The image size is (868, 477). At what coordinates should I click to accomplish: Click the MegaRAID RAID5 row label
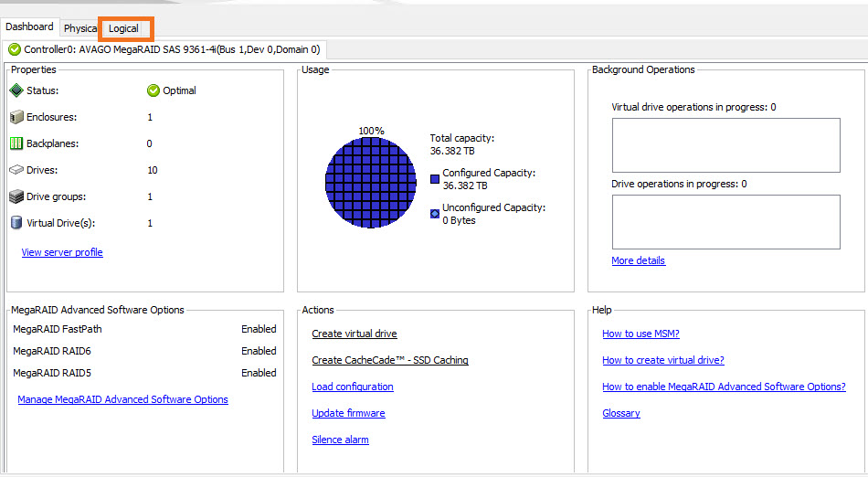51,374
